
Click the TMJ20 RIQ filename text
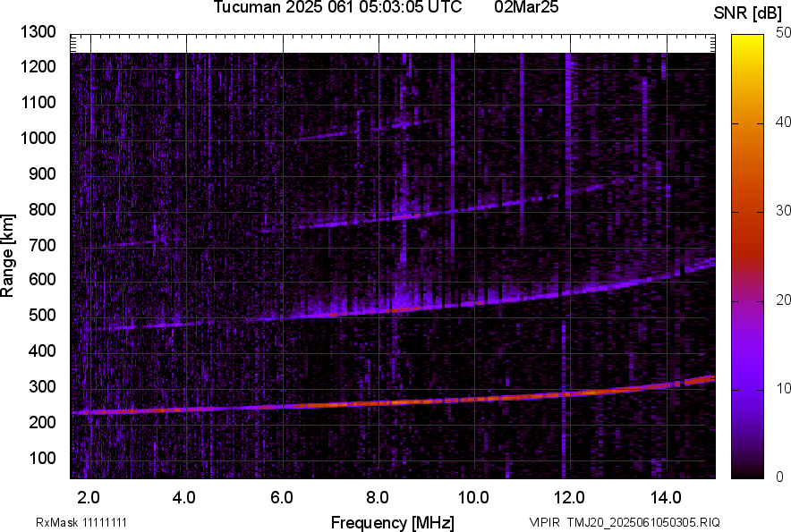[x=639, y=522]
